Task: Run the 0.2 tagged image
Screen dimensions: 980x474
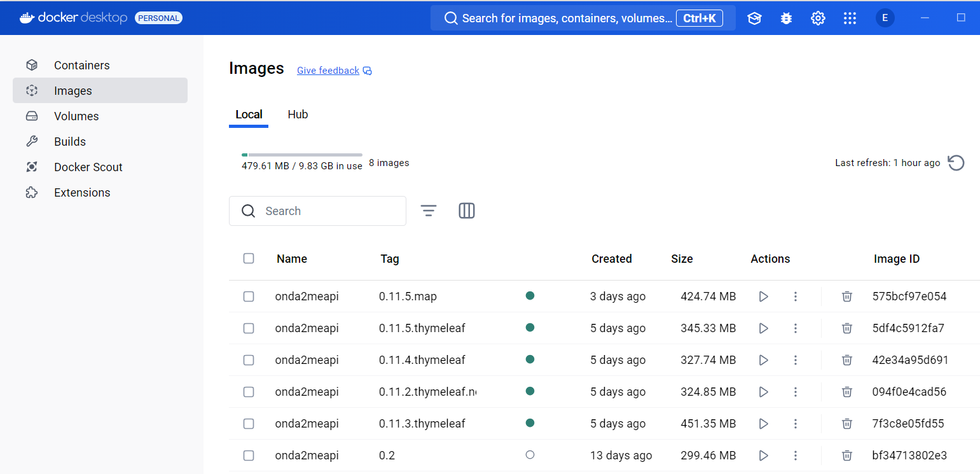Action: click(764, 456)
